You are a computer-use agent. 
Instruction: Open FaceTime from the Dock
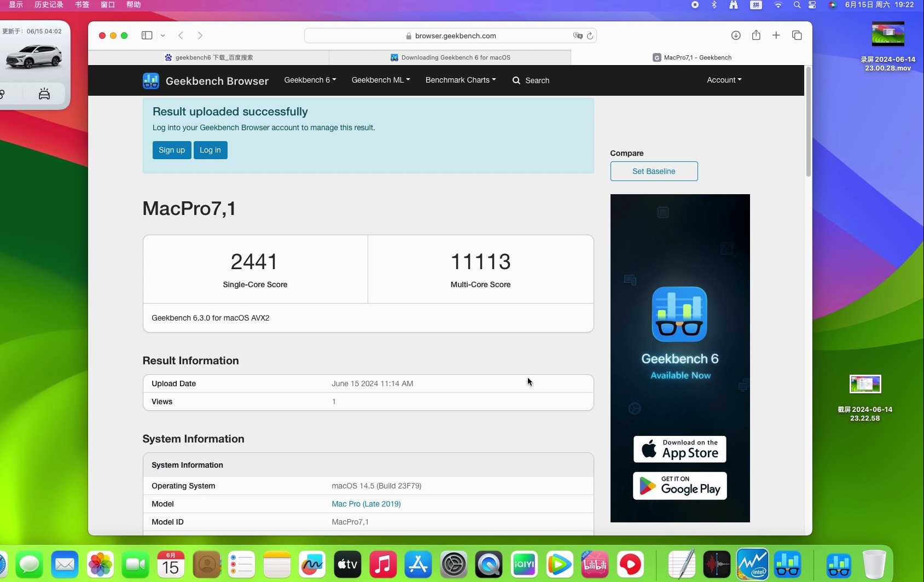click(x=136, y=564)
